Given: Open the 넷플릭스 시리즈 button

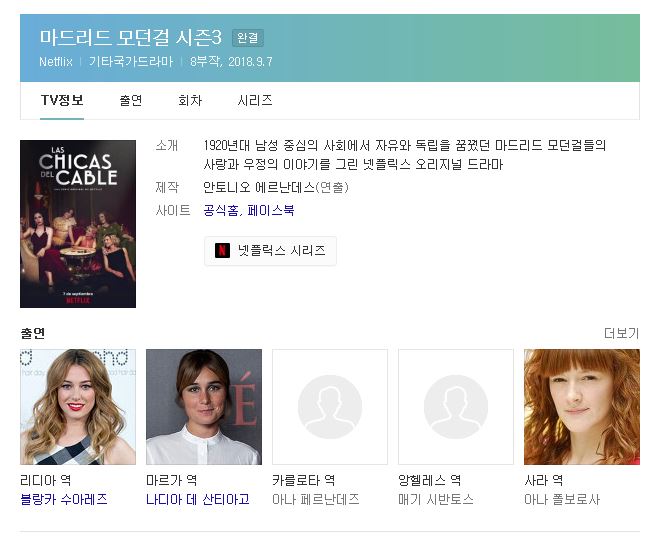Looking at the screenshot, I should (270, 251).
